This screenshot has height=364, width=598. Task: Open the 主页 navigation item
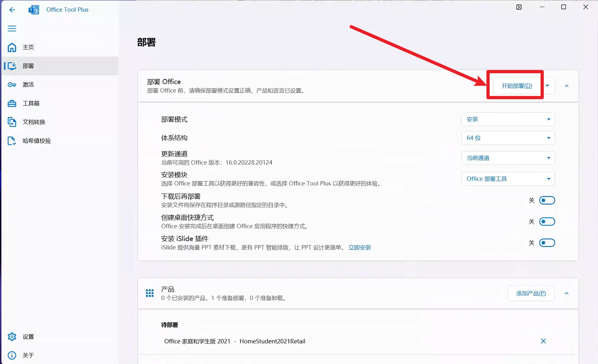60,47
